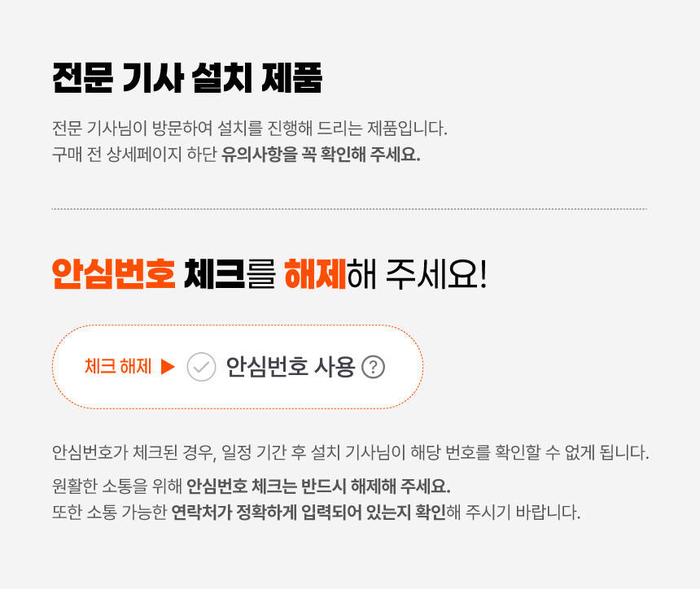
Task: Click the dotted horizontal divider line
Action: click(349, 209)
